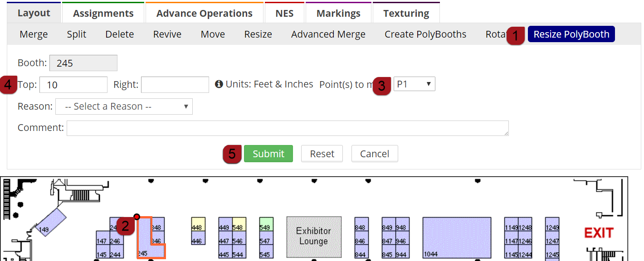
Task: Click booth 1044 on the floor plan
Action: [x=457, y=237]
